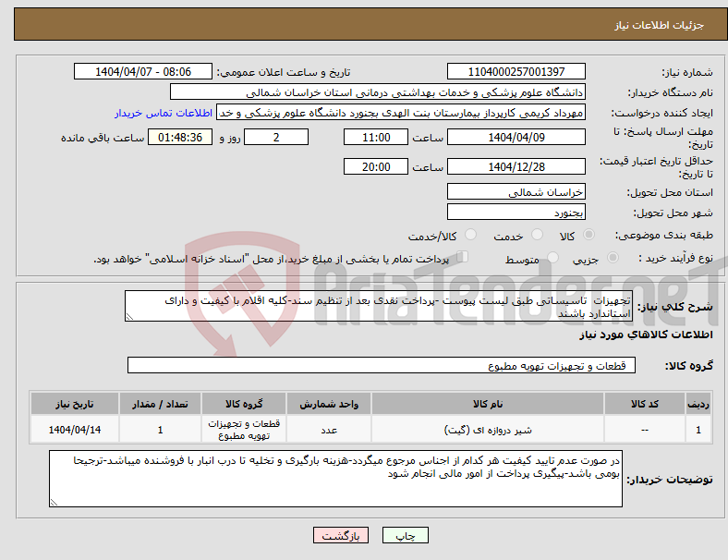Click the general need description text area
This screenshot has height=560, width=728.
point(378,306)
